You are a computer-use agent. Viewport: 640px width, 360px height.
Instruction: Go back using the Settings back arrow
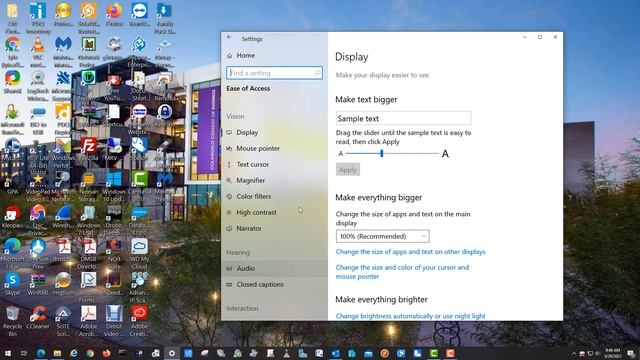(x=229, y=38)
